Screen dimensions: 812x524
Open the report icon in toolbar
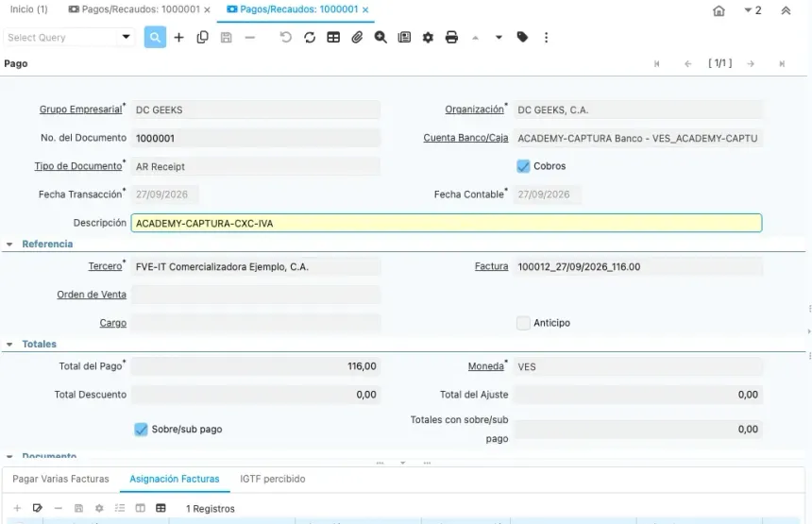coord(404,37)
